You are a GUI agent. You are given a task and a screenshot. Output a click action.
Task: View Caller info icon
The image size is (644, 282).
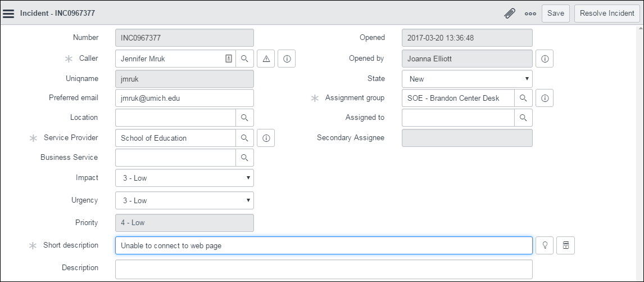tap(287, 59)
